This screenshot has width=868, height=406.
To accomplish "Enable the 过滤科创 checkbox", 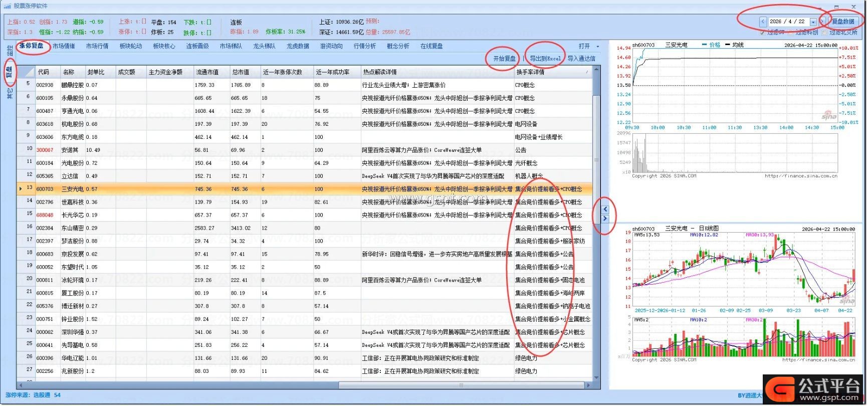I will tap(791, 33).
